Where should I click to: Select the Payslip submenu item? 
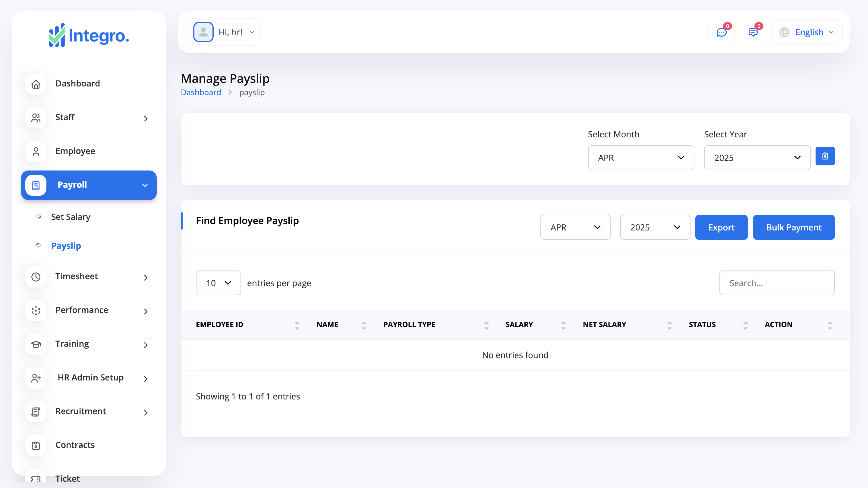[x=66, y=246]
